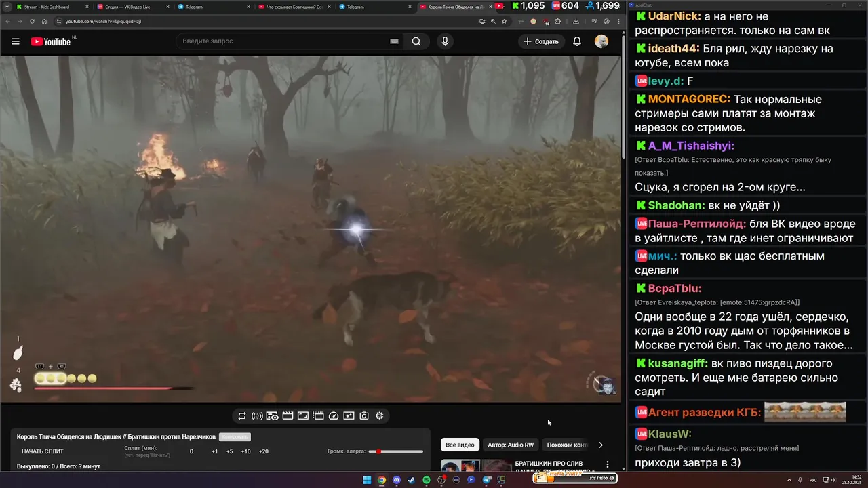Image resolution: width=868 pixels, height=488 pixels.
Task: Add +5 minutes to split
Action: [x=229, y=451]
